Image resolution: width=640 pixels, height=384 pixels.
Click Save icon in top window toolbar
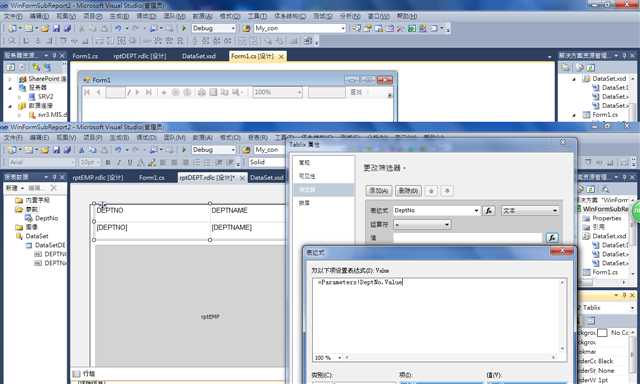pyautogui.click(x=56, y=28)
